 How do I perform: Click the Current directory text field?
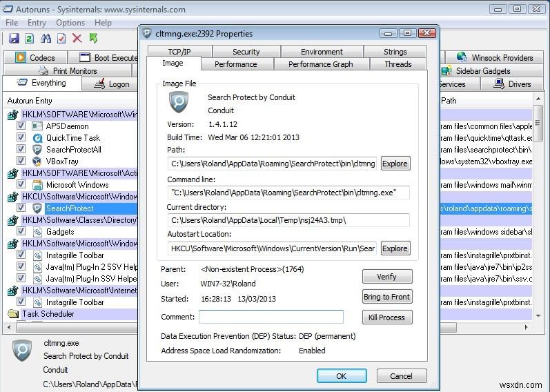point(288,220)
